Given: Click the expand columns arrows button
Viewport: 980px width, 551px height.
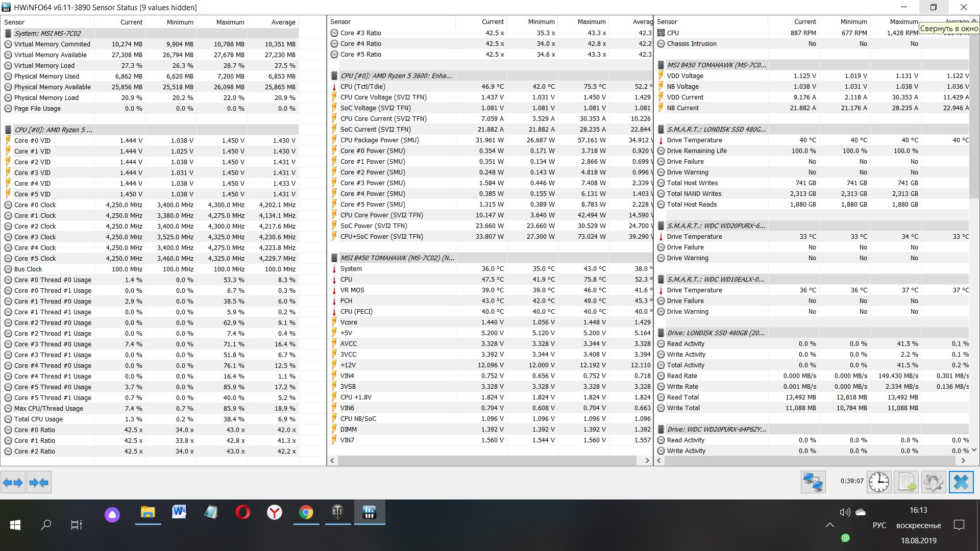Looking at the screenshot, I should coord(13,482).
